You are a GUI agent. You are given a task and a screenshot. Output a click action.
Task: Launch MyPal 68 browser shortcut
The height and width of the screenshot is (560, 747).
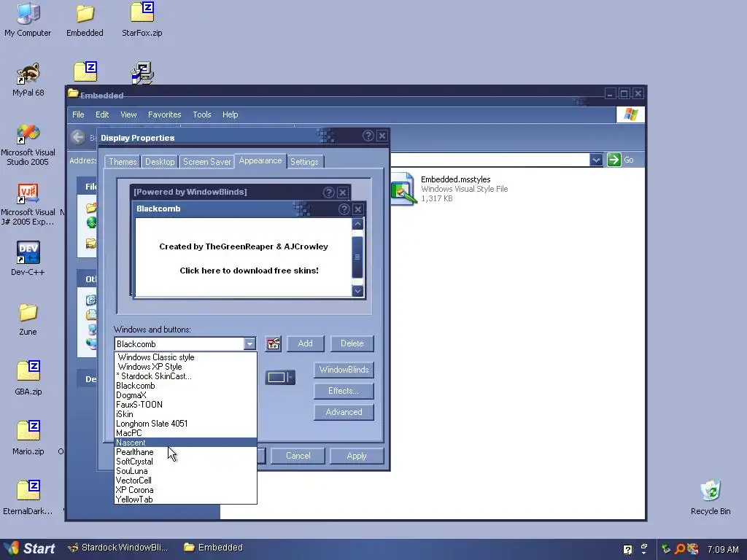[28, 79]
